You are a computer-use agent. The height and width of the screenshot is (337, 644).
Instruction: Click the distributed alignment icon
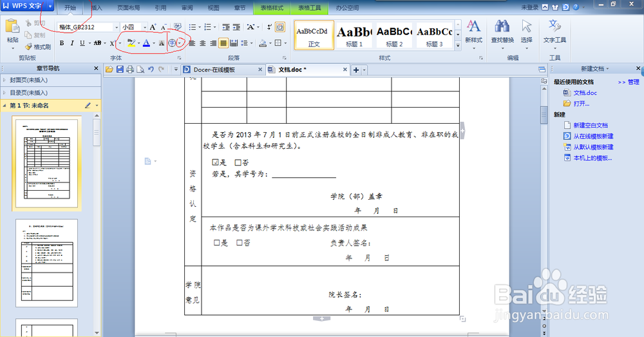pyautogui.click(x=234, y=43)
